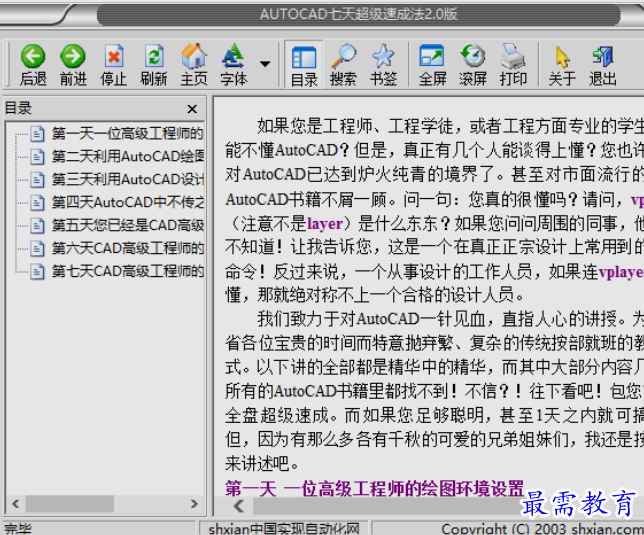The width and height of the screenshot is (644, 535).
Task: Open chapter 第五天您已经是CAD高级
Action: click(127, 225)
